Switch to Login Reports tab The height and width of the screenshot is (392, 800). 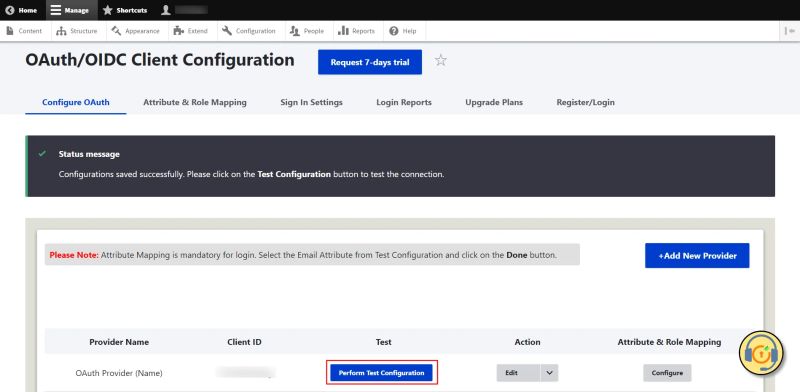(x=404, y=102)
